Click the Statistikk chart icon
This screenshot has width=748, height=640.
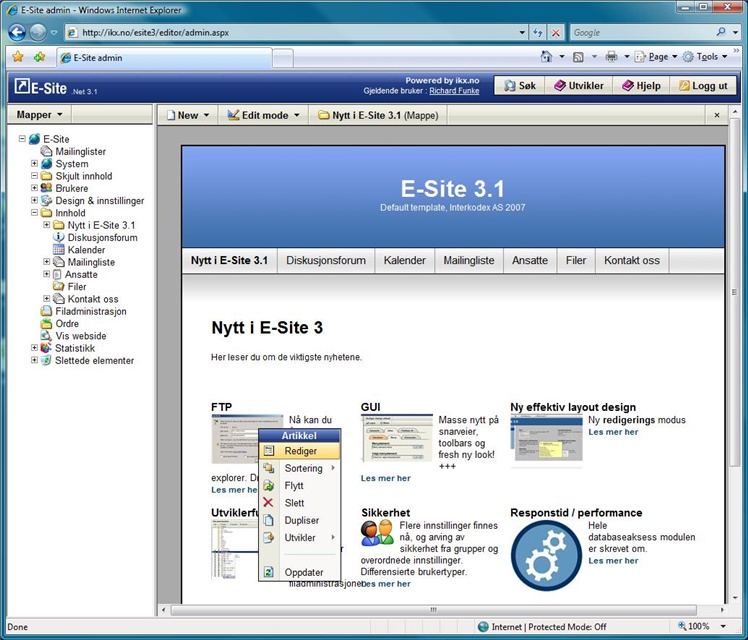coord(46,348)
